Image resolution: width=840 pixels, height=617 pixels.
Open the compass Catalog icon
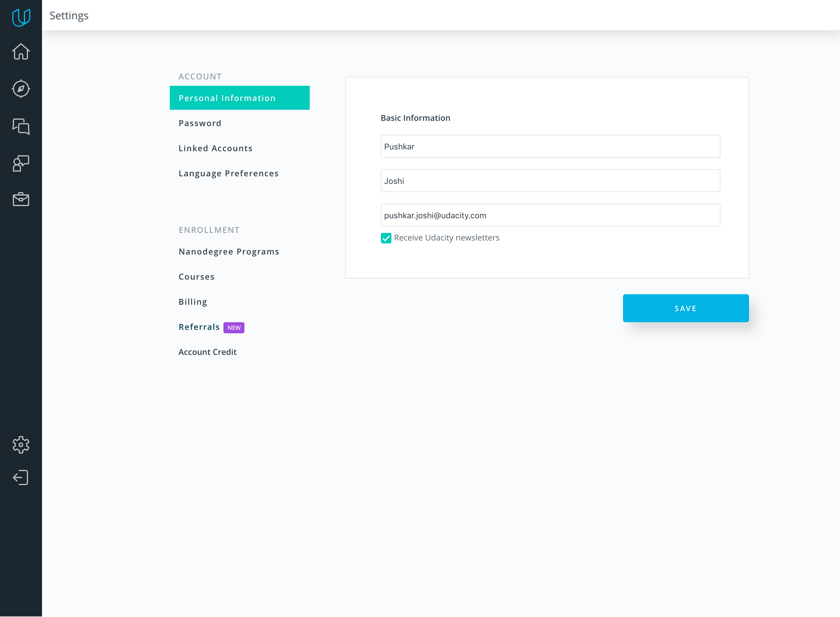click(21, 89)
